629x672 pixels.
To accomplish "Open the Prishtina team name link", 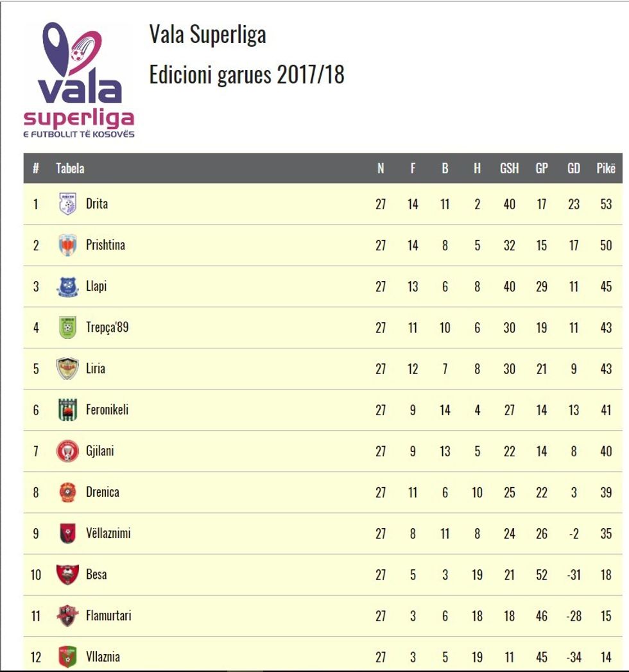I will click(105, 245).
